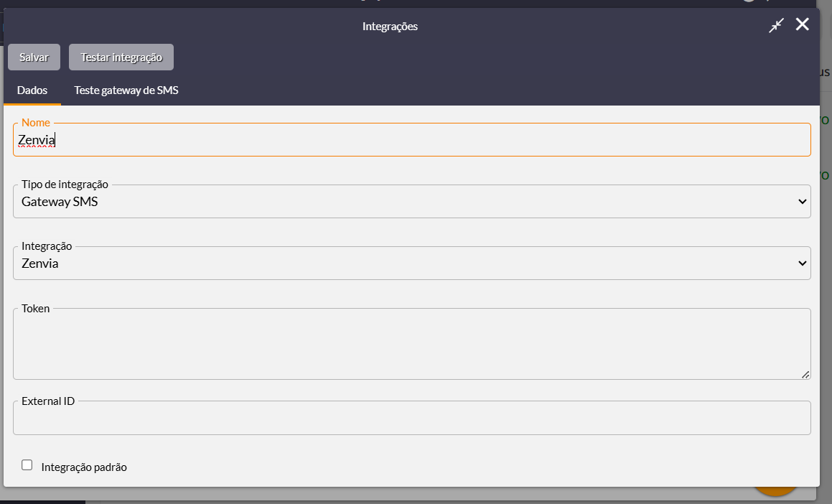Image resolution: width=832 pixels, height=504 pixels.
Task: Click the Salvar button
Action: pos(34,57)
